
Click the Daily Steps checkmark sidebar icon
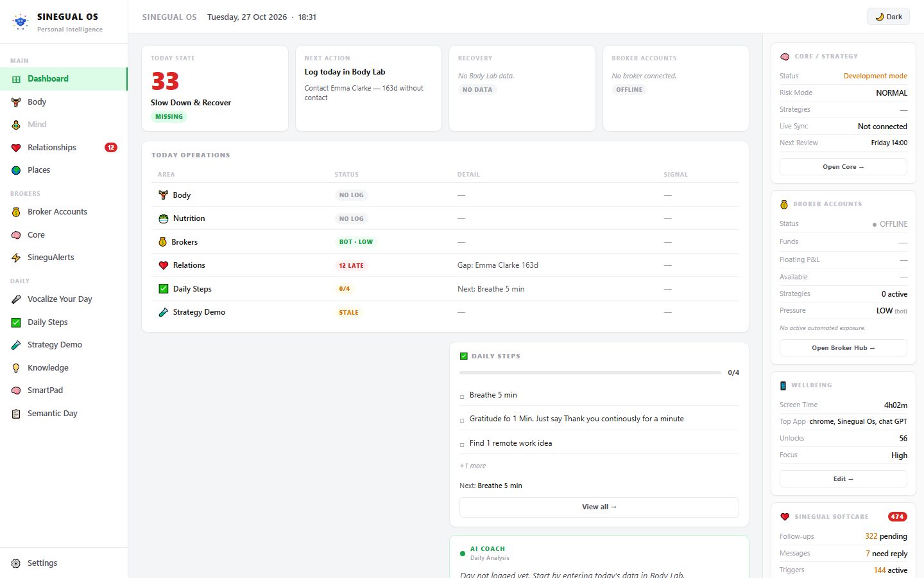pos(16,322)
